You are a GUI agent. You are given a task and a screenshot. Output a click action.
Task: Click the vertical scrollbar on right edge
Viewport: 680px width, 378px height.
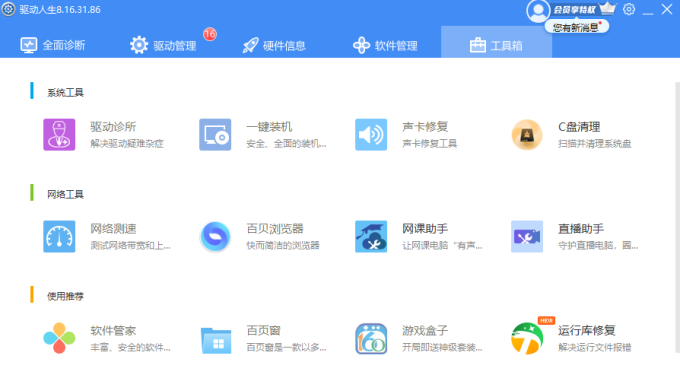(x=677, y=217)
